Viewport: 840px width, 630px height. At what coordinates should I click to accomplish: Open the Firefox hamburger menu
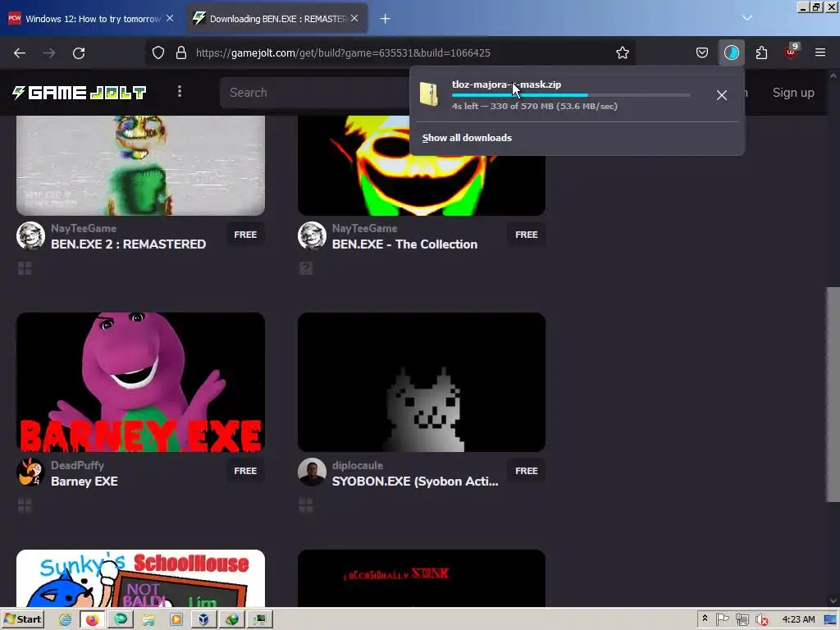tap(820, 52)
